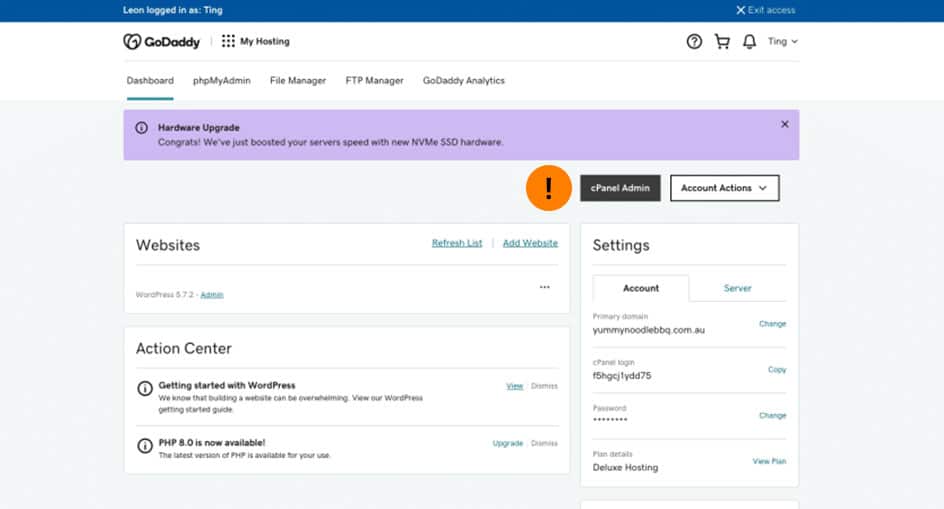The height and width of the screenshot is (509, 944).
Task: Select the yummynoodlebbq.com.au domain text
Action: tap(648, 330)
